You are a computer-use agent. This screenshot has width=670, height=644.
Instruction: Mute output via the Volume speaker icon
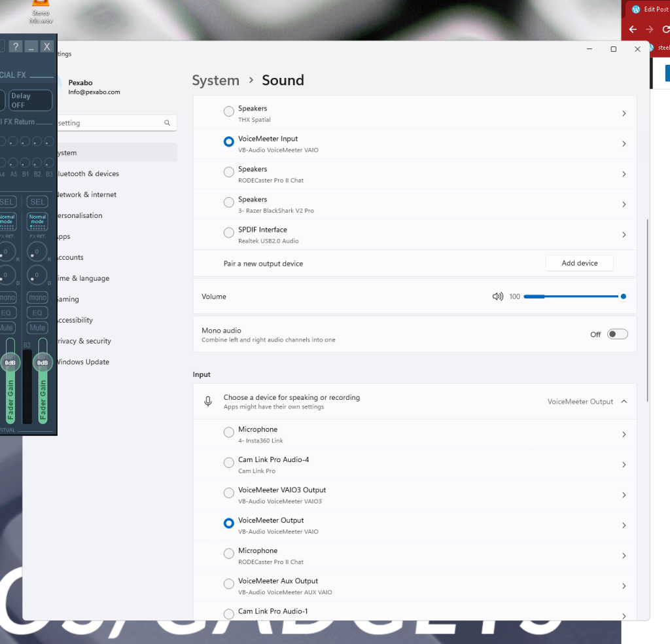click(498, 296)
